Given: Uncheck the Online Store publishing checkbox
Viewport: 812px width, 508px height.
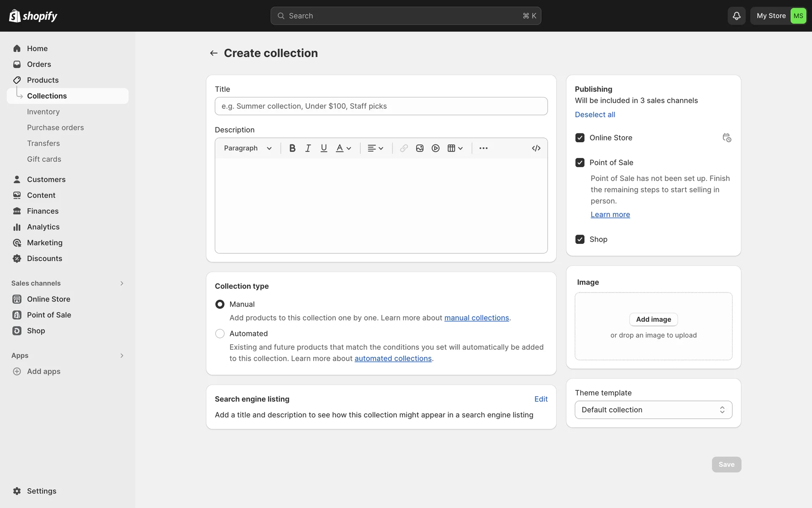Looking at the screenshot, I should pyautogui.click(x=580, y=138).
